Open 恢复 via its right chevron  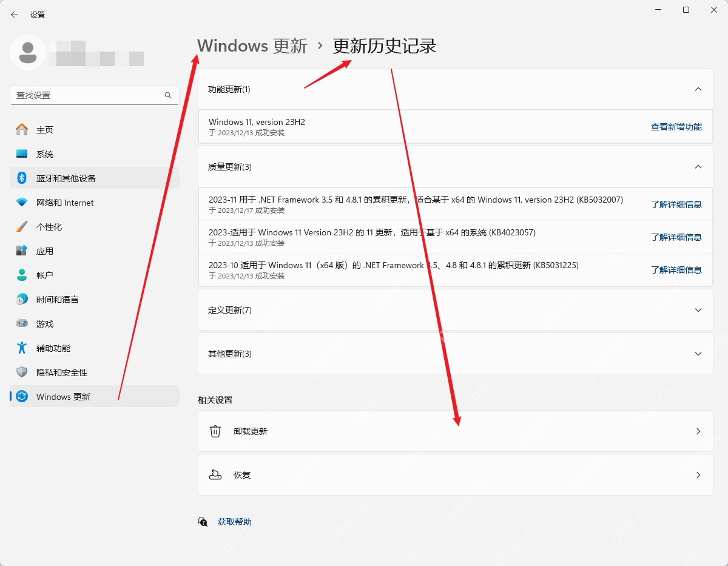pyautogui.click(x=698, y=475)
